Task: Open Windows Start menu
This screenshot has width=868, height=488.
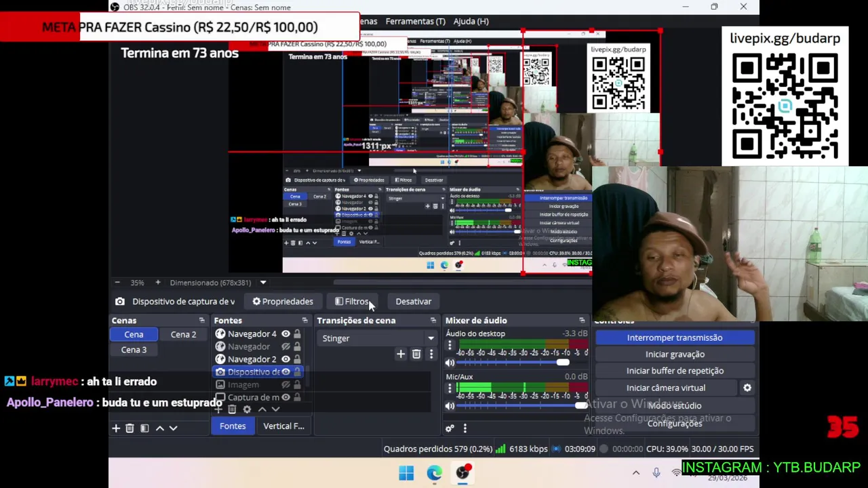Action: click(406, 473)
